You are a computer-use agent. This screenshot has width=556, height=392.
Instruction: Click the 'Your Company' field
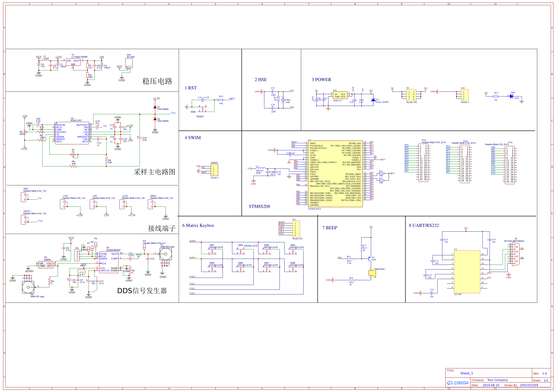(497, 380)
